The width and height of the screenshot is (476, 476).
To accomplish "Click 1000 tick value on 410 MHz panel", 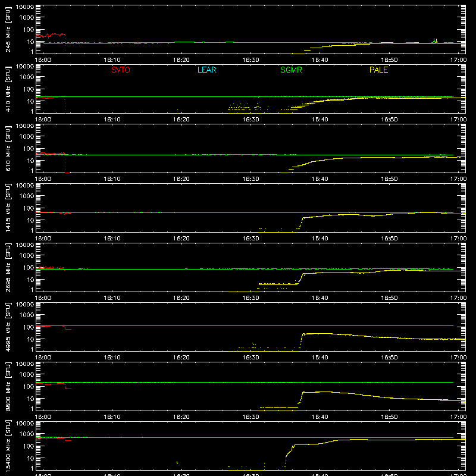I will tap(27, 77).
